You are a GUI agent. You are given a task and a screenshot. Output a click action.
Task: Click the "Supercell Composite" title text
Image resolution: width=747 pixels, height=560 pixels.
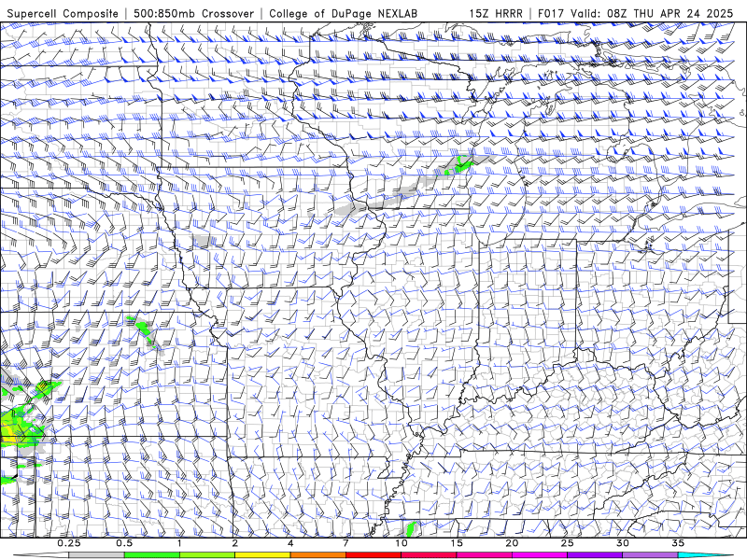[63, 13]
